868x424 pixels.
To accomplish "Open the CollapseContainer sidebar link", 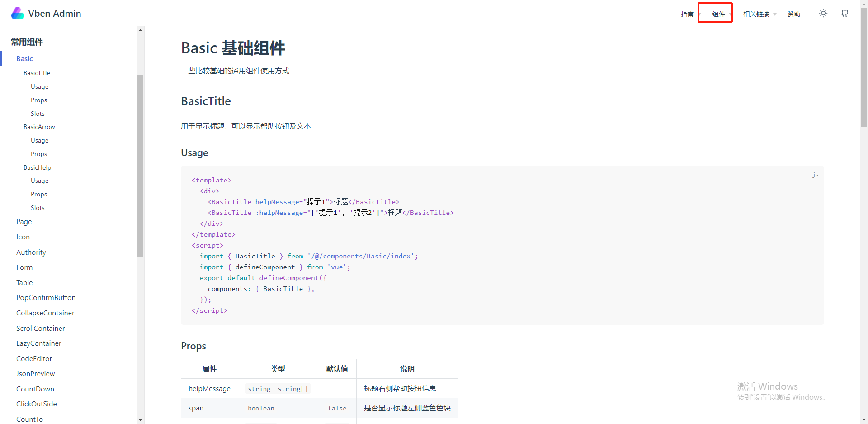I will click(45, 313).
